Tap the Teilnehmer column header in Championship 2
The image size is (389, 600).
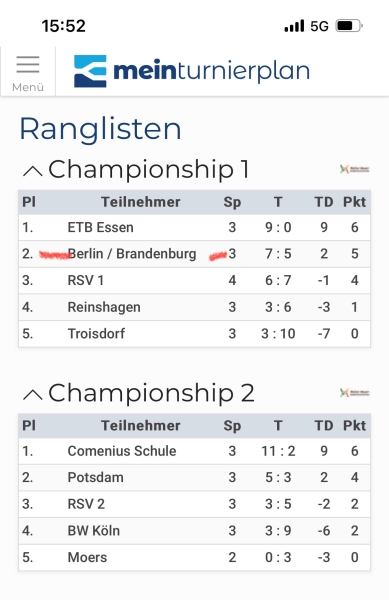(x=140, y=426)
